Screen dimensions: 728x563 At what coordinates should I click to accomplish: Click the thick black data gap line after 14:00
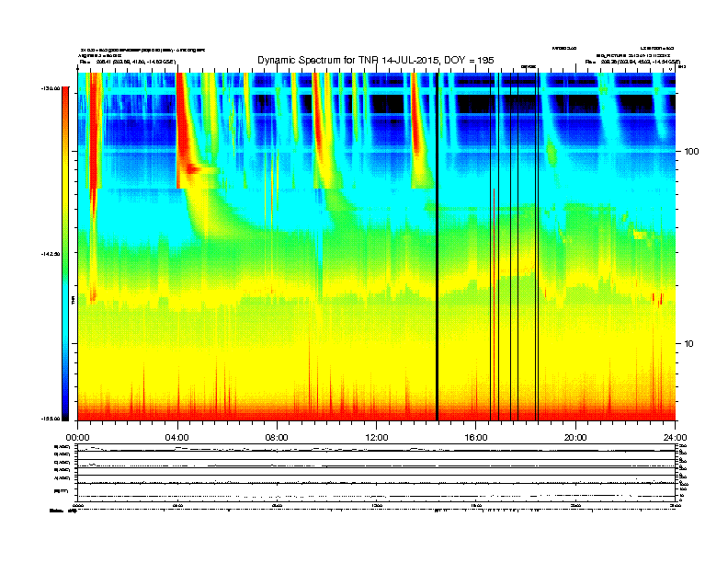437,247
